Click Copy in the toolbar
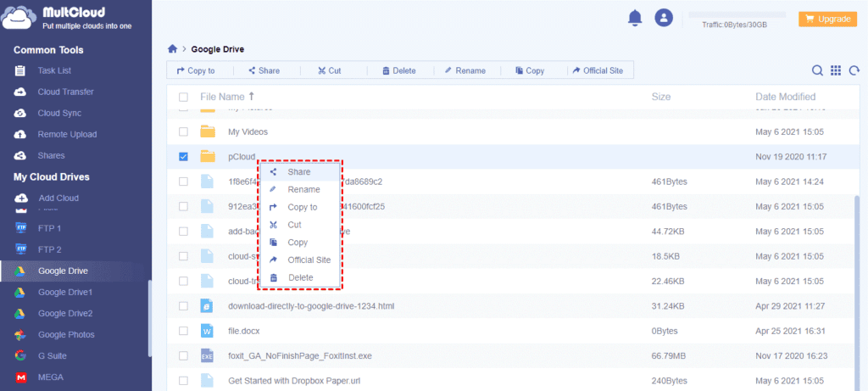The width and height of the screenshot is (868, 391). tap(530, 70)
